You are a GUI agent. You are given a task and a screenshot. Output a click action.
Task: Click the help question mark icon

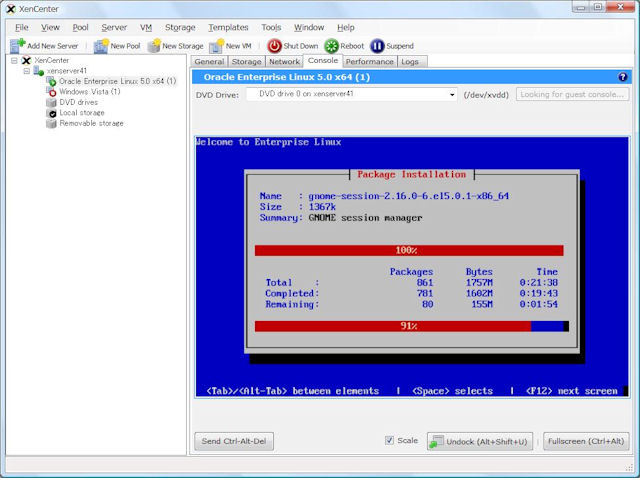(x=622, y=77)
